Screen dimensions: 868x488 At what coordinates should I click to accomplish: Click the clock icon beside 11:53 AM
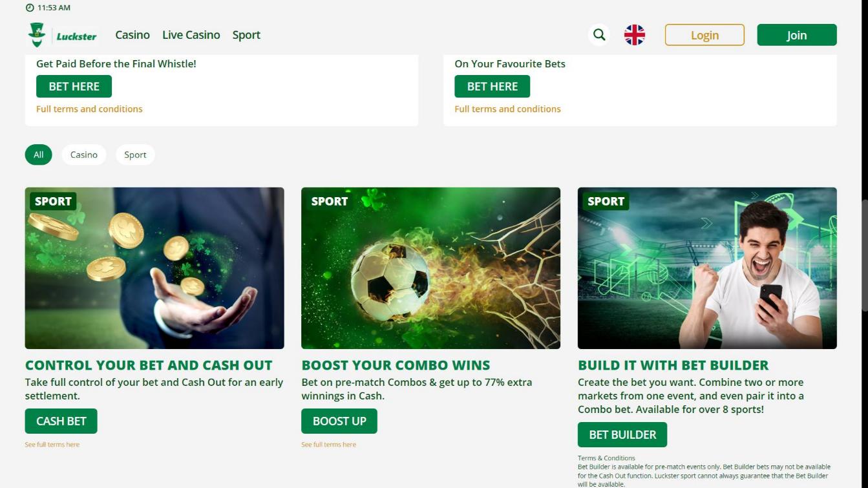pyautogui.click(x=30, y=8)
